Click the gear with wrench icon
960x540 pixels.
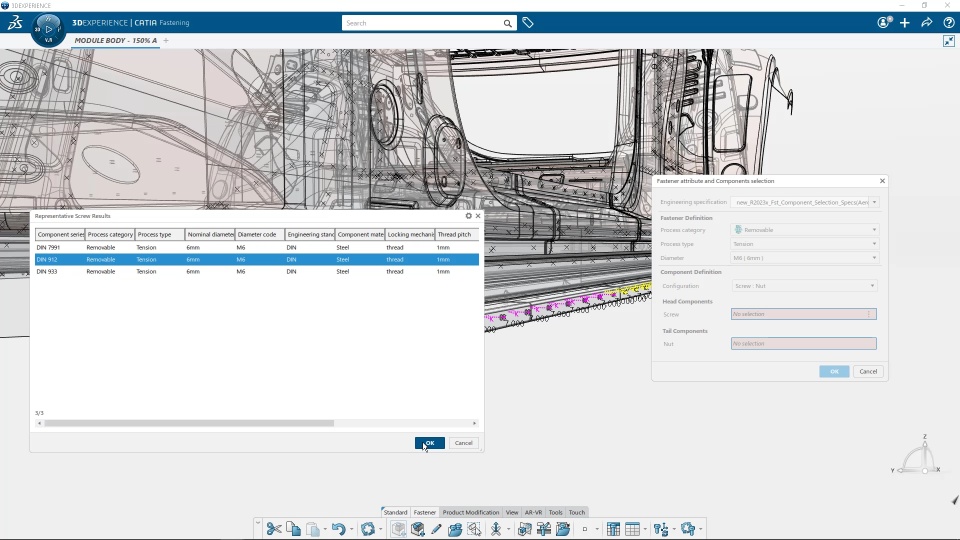(x=688, y=528)
